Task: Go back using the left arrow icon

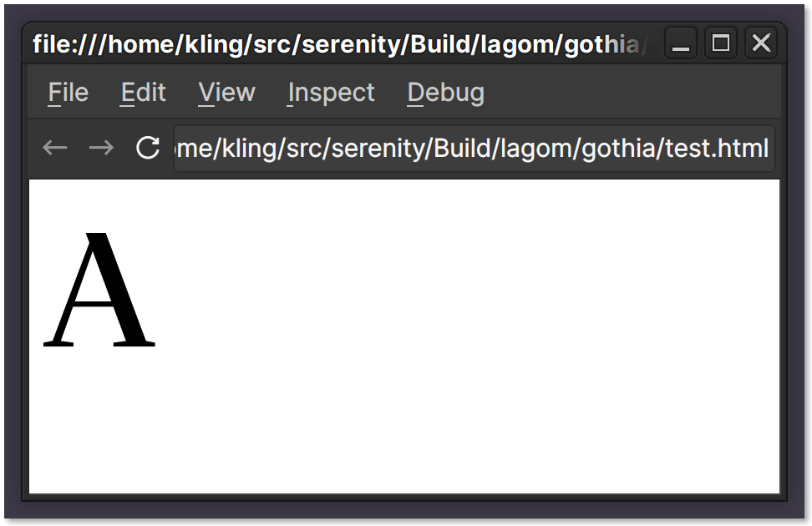Action: pos(54,148)
